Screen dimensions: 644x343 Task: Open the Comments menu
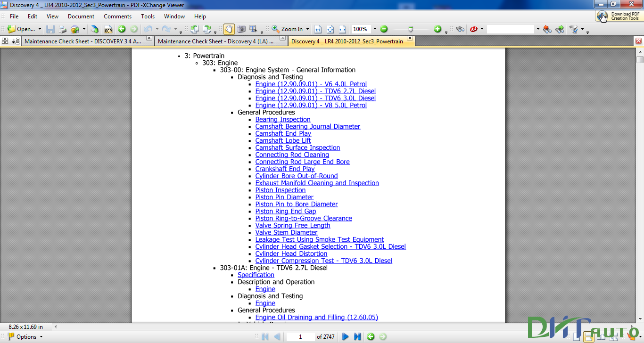[117, 16]
